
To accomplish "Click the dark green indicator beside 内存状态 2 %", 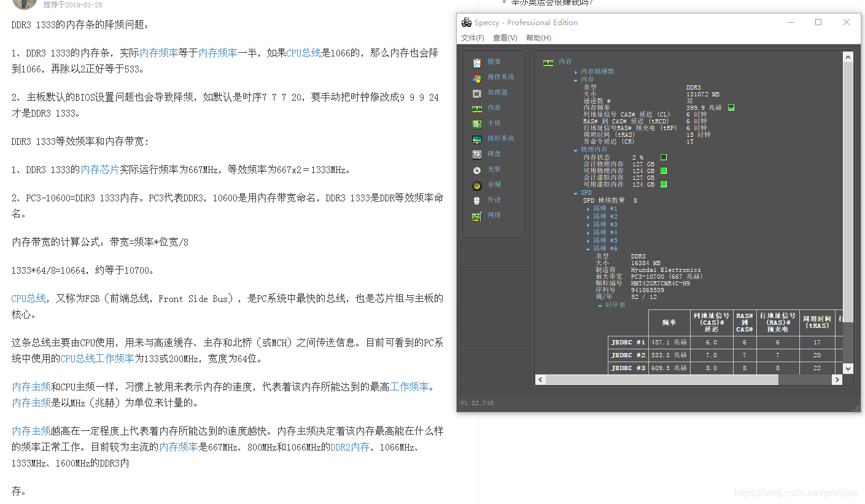I will pos(664,157).
